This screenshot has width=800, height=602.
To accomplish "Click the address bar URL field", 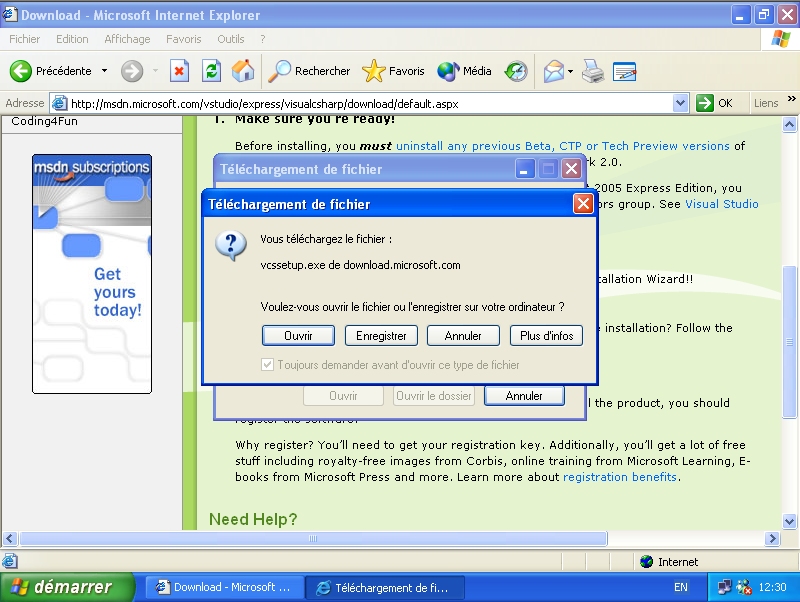I will tap(370, 103).
